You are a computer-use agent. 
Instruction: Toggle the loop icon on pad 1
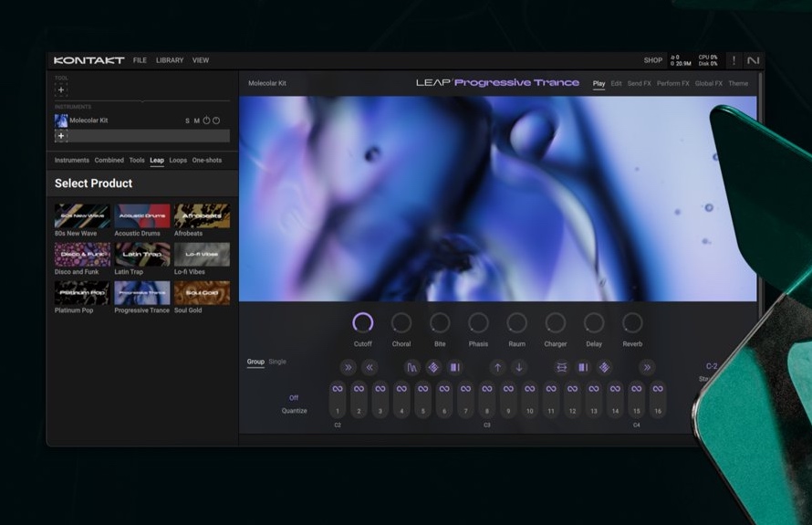coord(338,389)
